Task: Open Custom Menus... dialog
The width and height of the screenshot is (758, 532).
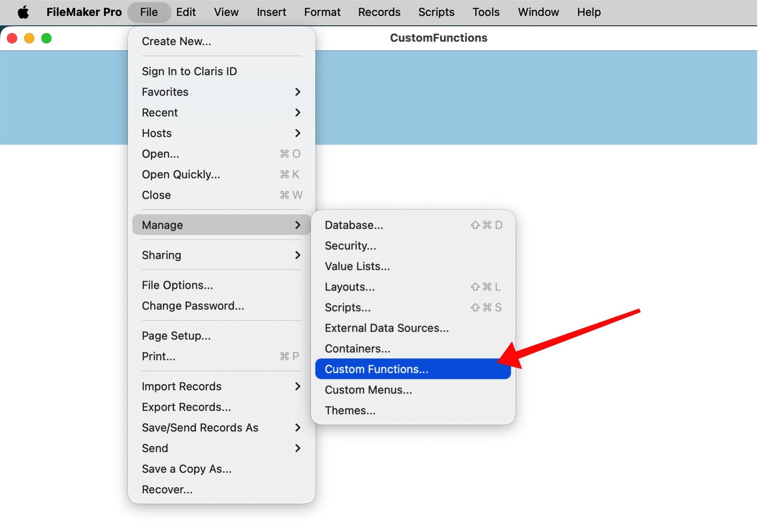Action: (413, 390)
